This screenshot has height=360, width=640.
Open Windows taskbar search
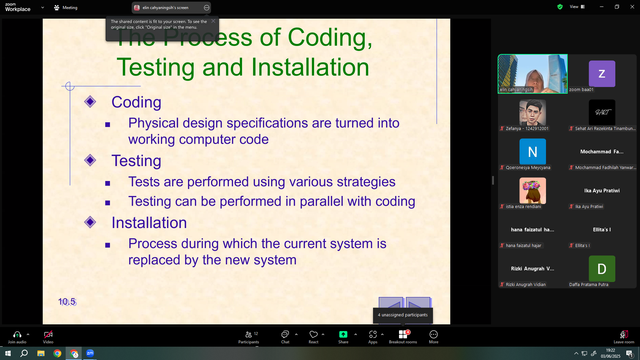click(x=24, y=353)
